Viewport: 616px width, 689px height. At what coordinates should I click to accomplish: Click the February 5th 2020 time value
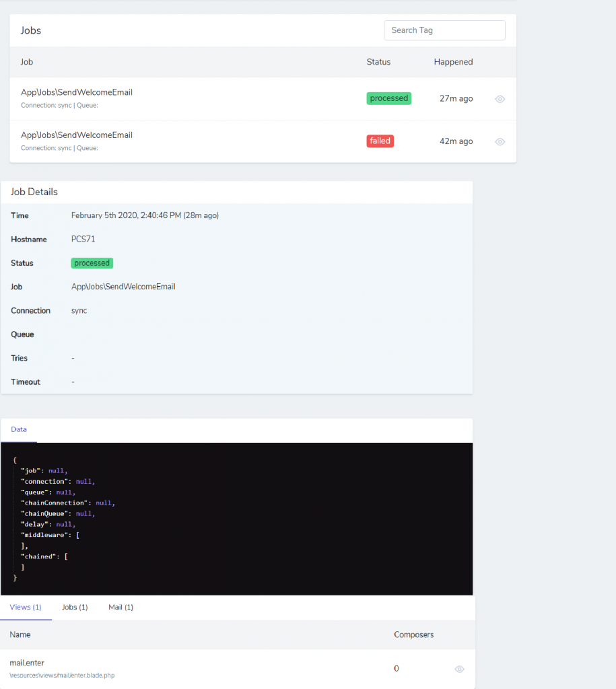point(145,215)
